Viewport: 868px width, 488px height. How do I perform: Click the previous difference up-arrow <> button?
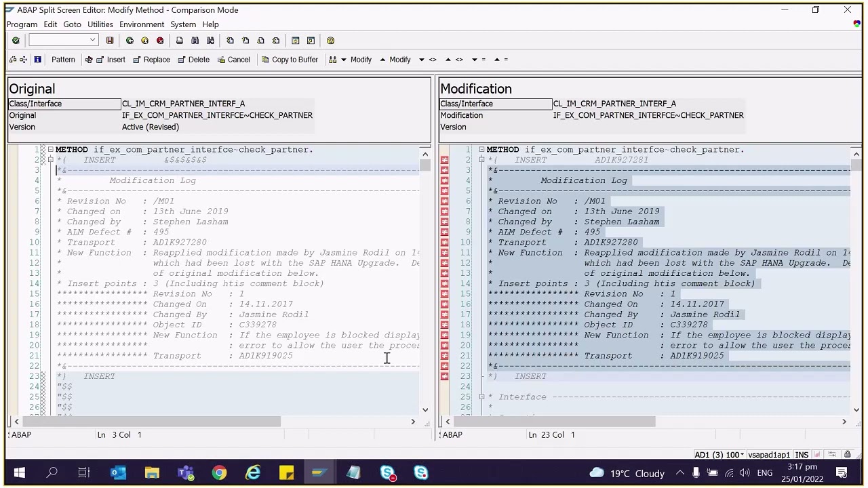coord(454,60)
